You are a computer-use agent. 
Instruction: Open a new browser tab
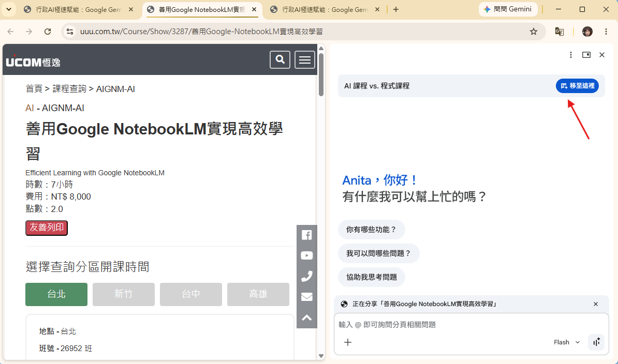coord(396,9)
